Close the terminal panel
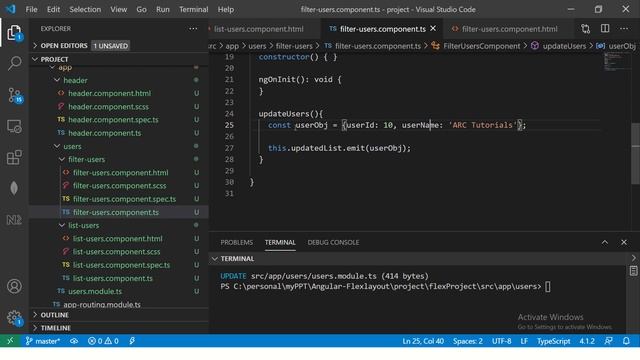 coord(624,242)
